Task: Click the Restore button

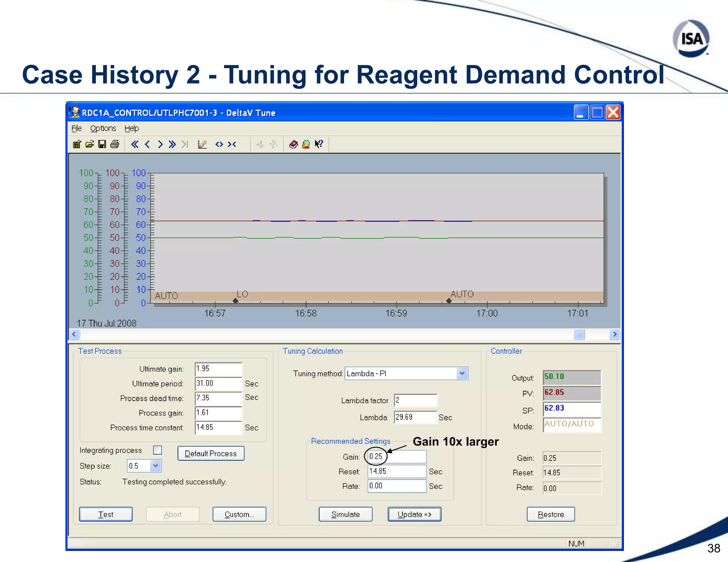Action: [x=551, y=514]
